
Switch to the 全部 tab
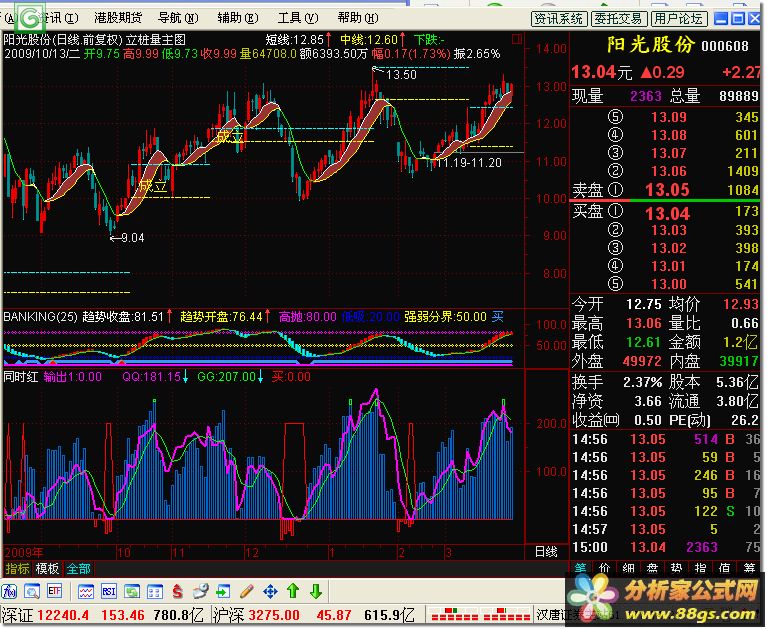tap(78, 569)
